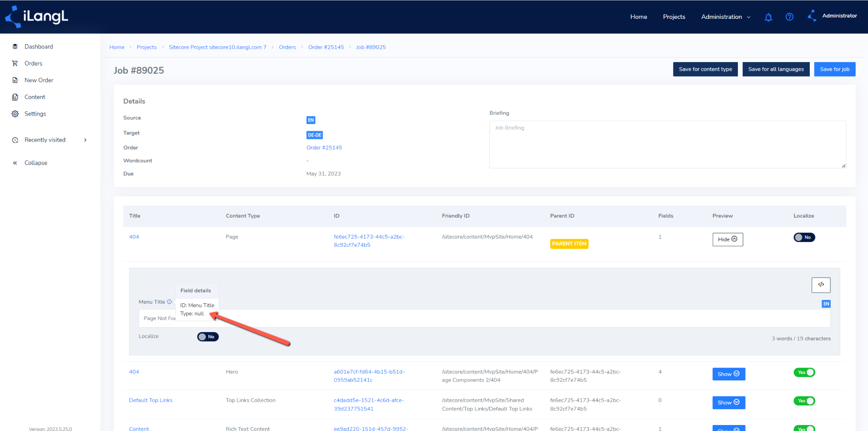This screenshot has height=431, width=868.
Task: Click the Home breadcrumb link
Action: tap(117, 47)
